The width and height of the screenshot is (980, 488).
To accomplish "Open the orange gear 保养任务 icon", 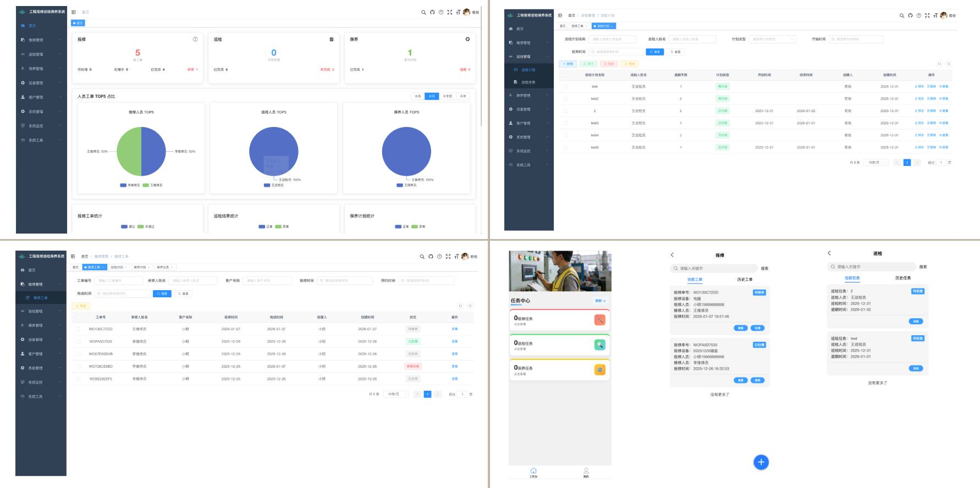I will tap(599, 369).
